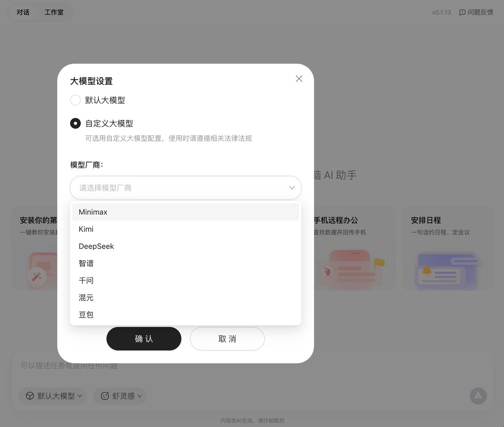The image size is (504, 427).
Task: Close the 大模型设置 dialog with X
Action: (299, 79)
